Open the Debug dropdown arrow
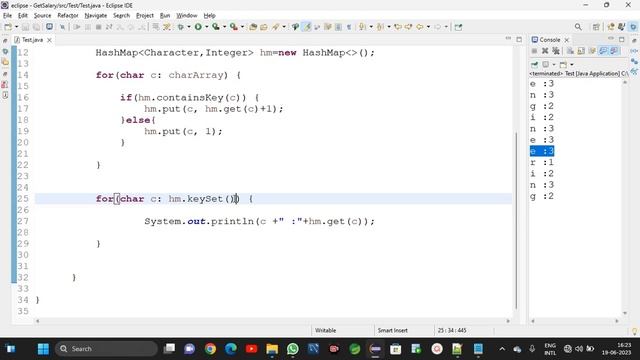This screenshot has width=640, height=360. 189,27
